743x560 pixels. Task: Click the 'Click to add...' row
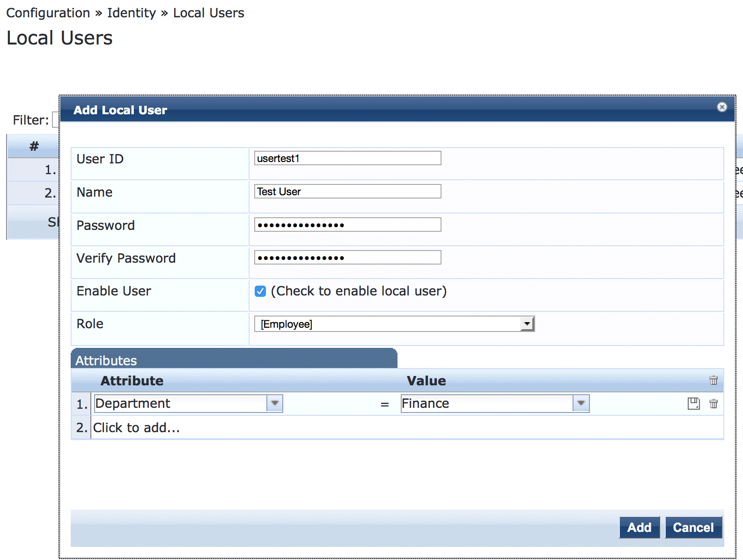137,427
